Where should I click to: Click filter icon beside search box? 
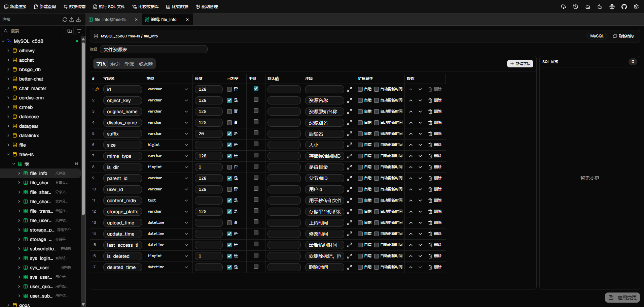point(79,31)
